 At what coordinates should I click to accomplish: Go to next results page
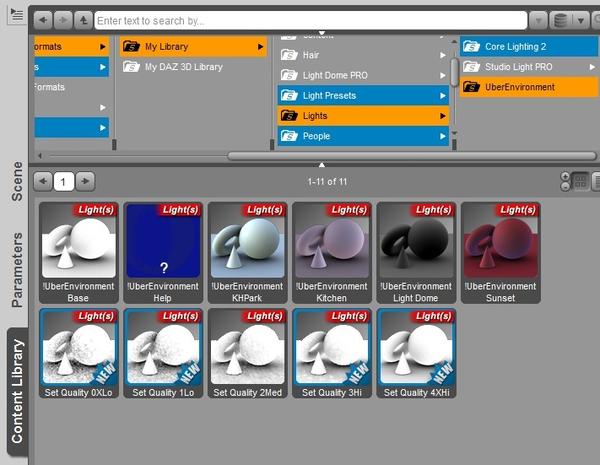tap(85, 181)
